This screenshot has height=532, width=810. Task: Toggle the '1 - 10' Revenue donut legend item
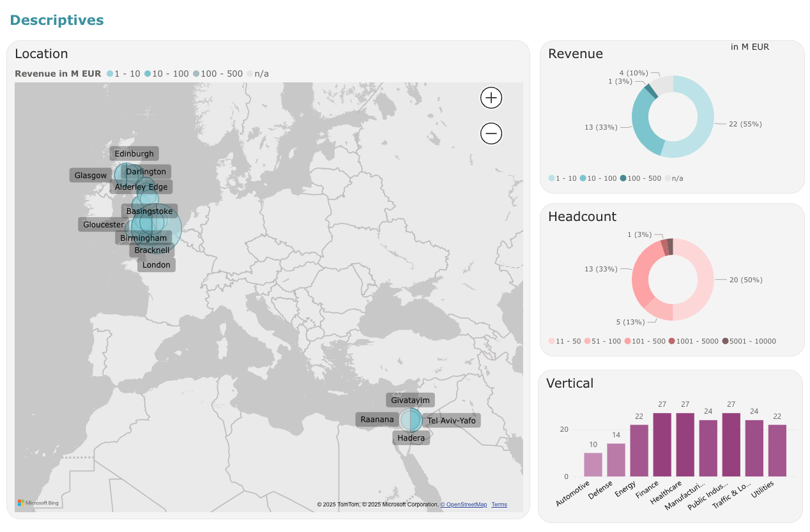click(563, 178)
